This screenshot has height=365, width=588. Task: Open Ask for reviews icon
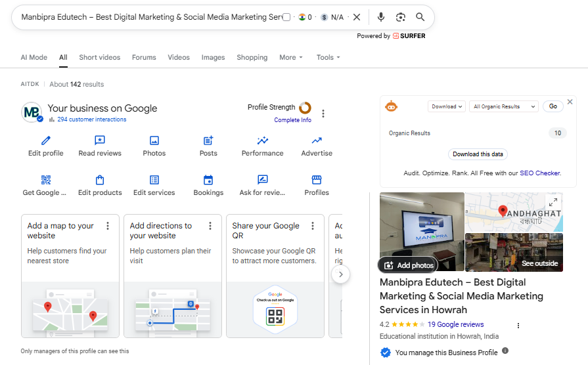(263, 180)
